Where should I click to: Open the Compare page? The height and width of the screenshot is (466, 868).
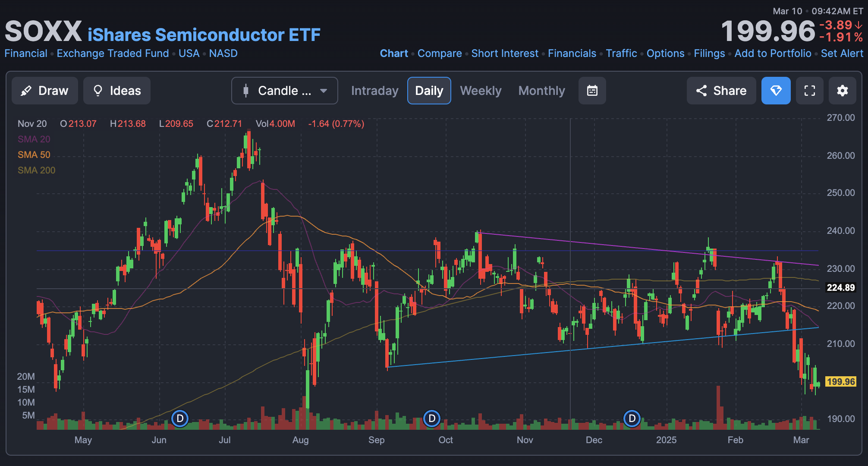tap(440, 53)
